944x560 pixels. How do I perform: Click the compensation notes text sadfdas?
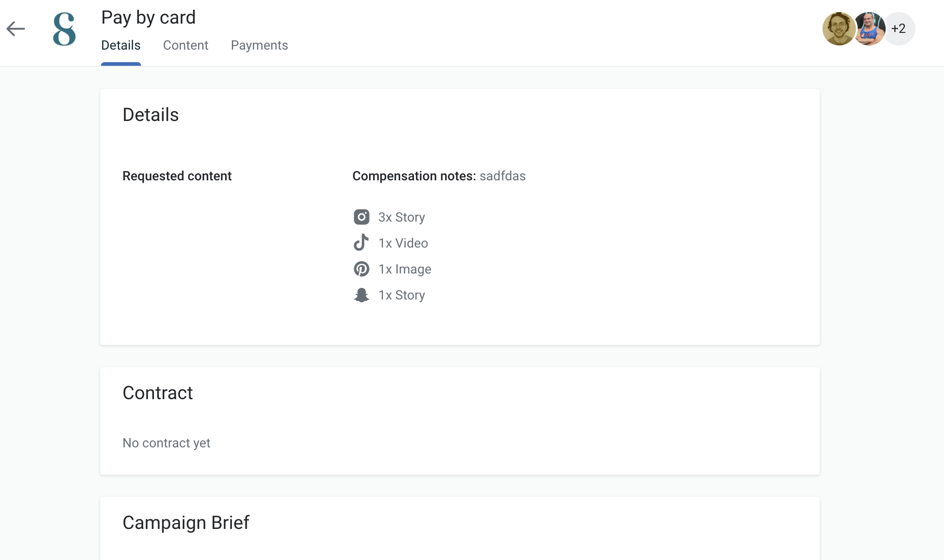503,176
